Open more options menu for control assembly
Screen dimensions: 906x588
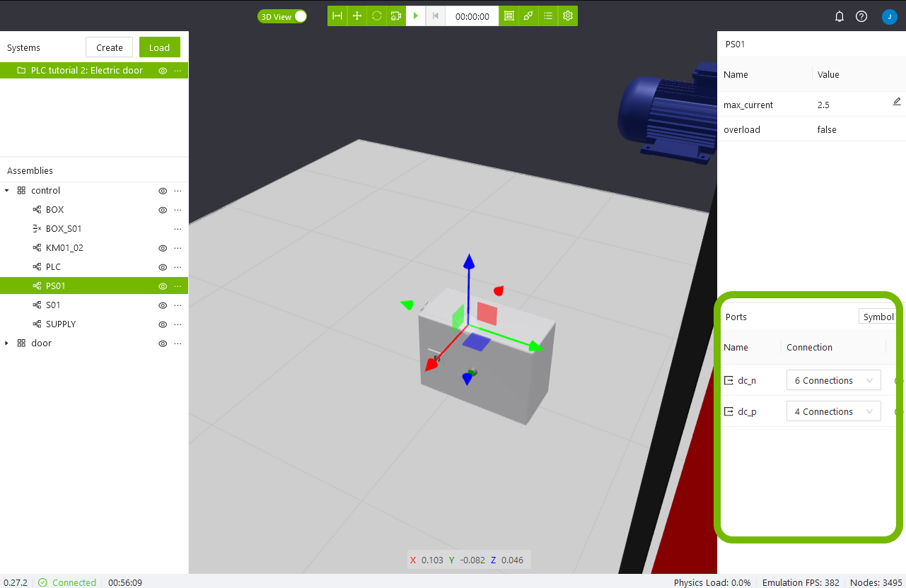[178, 191]
